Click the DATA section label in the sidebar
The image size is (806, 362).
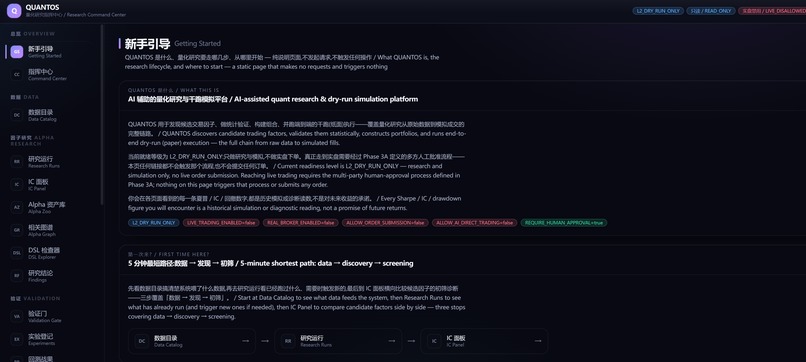[25, 97]
